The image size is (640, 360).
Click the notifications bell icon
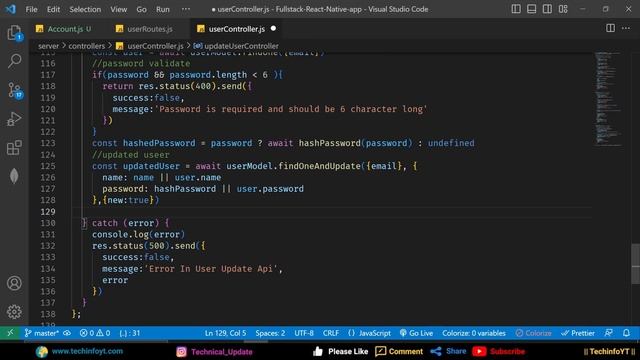point(626,333)
